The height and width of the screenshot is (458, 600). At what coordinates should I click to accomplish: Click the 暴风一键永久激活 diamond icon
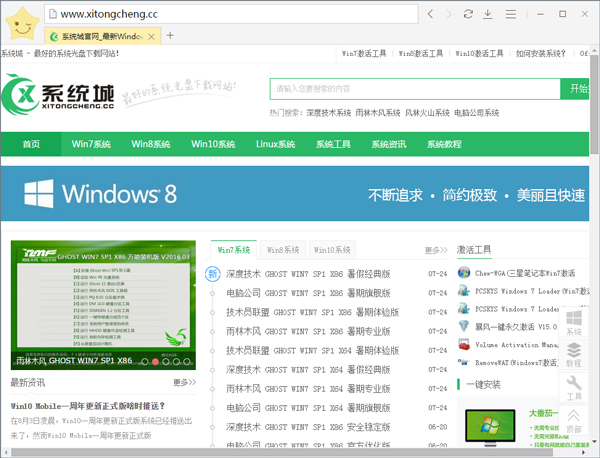[464, 326]
